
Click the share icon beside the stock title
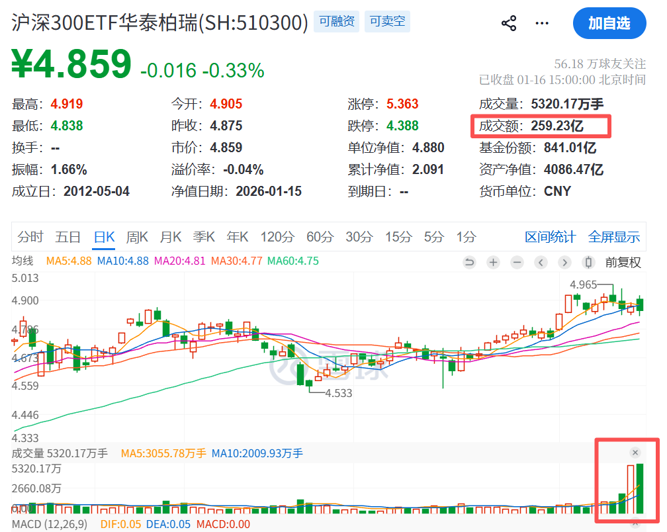point(508,23)
